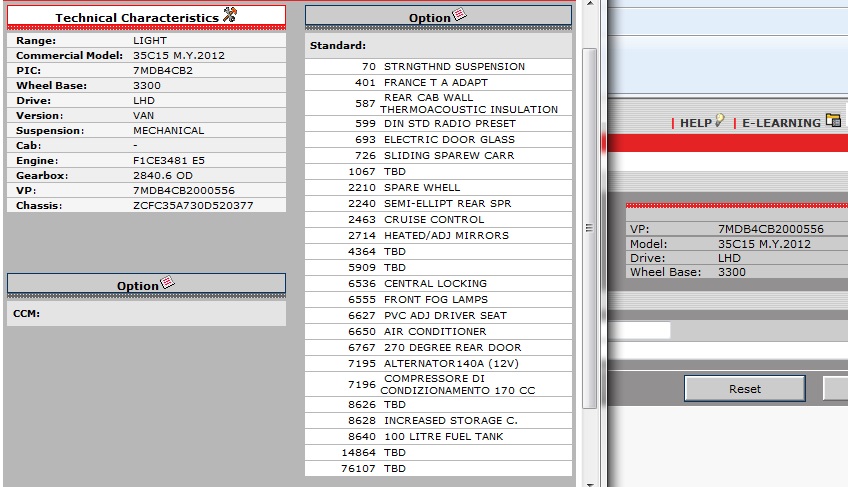Image resolution: width=848 pixels, height=487 pixels.
Task: Select the PVC ADJ DRIVER SEAT row
Action: pos(439,315)
